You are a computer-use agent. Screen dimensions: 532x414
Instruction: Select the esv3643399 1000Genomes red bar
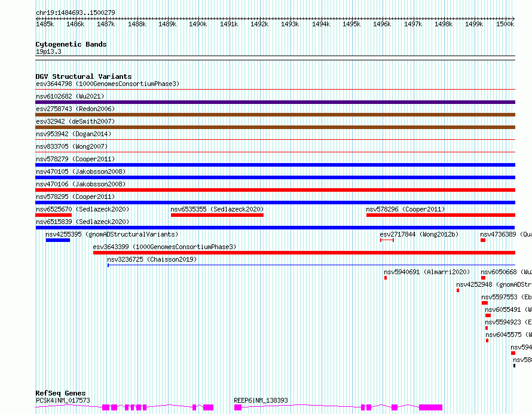pyautogui.click(x=304, y=253)
